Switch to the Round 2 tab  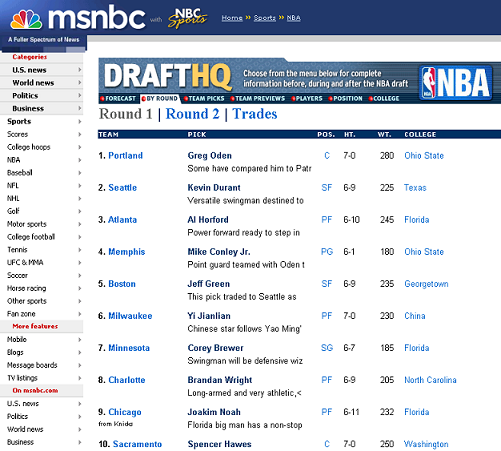(x=193, y=114)
